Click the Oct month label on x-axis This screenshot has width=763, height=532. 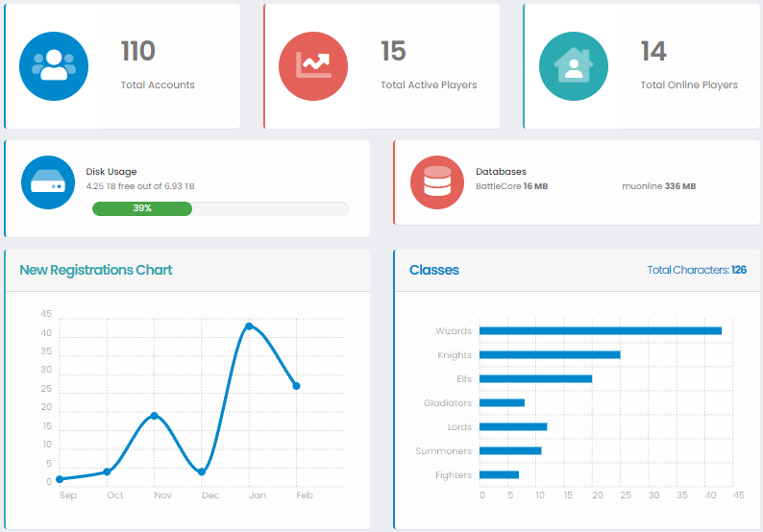pos(115,496)
